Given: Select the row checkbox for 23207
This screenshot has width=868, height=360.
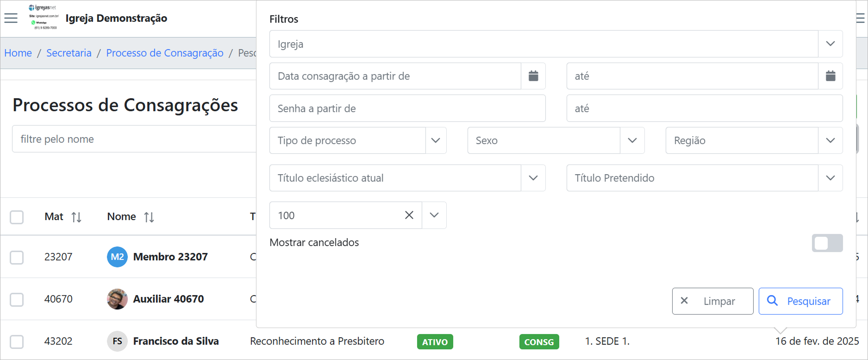Looking at the screenshot, I should pos(17,257).
